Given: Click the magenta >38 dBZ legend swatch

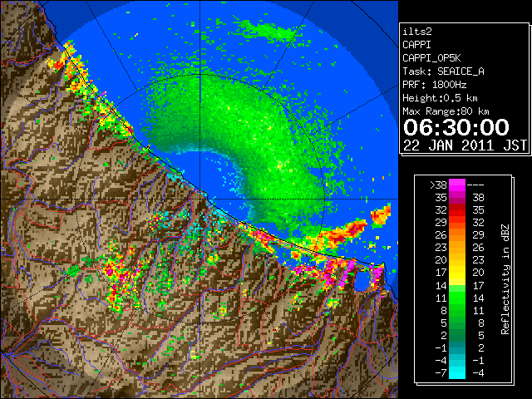Looking at the screenshot, I should [x=457, y=185].
